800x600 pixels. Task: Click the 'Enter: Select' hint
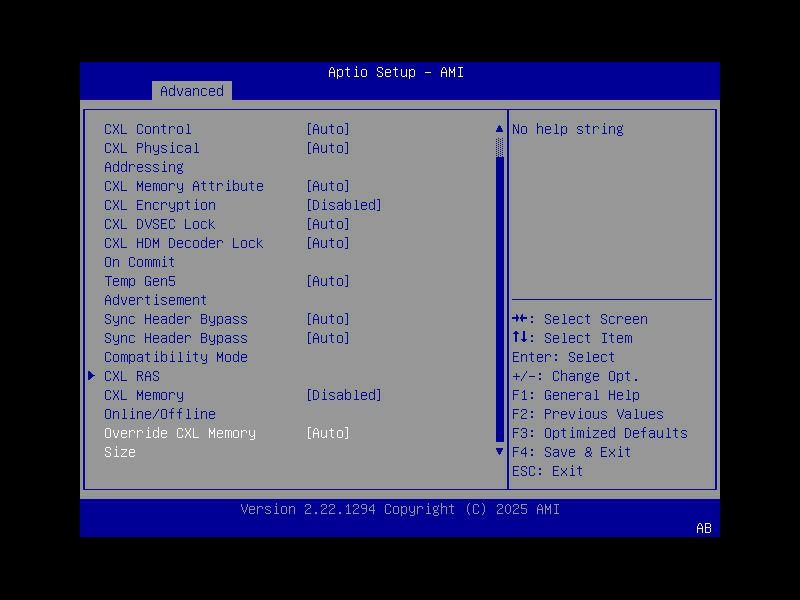coord(564,357)
